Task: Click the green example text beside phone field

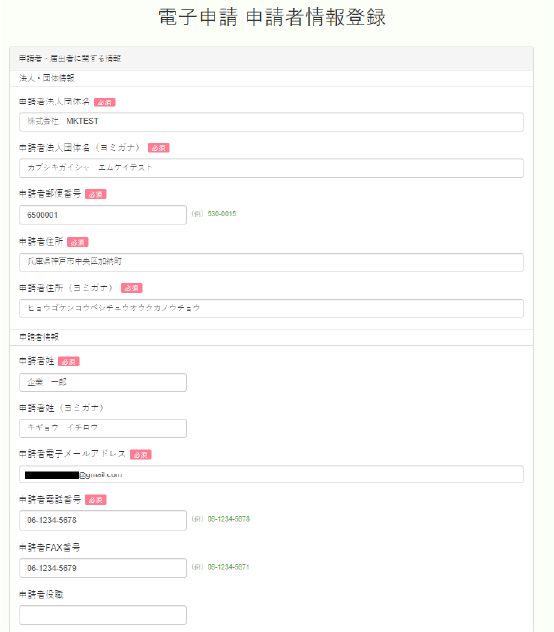Action: pyautogui.click(x=229, y=519)
